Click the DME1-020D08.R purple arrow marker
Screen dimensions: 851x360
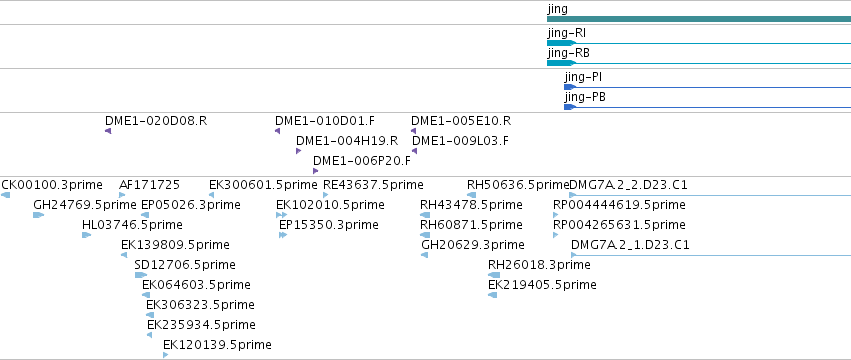click(x=108, y=131)
